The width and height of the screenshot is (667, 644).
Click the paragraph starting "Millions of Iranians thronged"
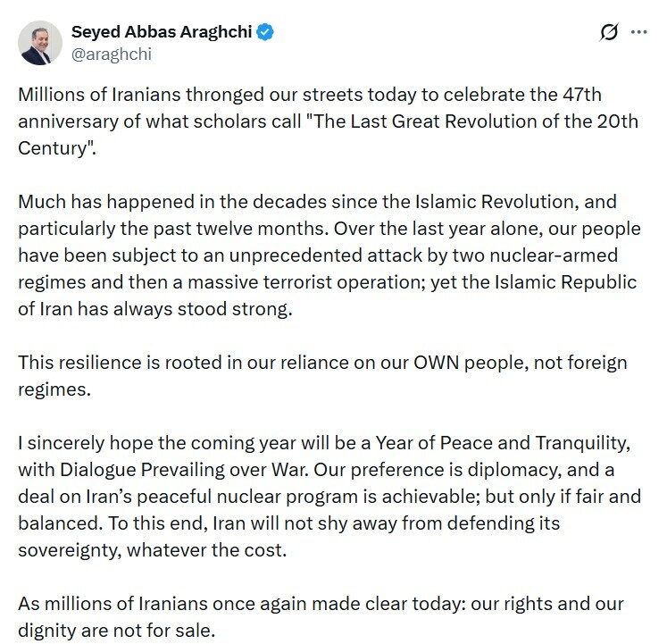[x=327, y=121]
